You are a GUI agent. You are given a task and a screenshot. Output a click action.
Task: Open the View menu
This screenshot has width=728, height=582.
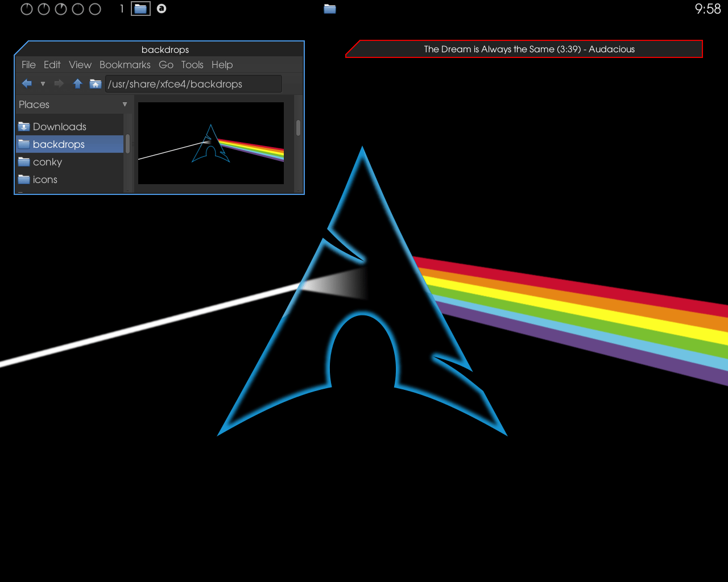point(80,65)
